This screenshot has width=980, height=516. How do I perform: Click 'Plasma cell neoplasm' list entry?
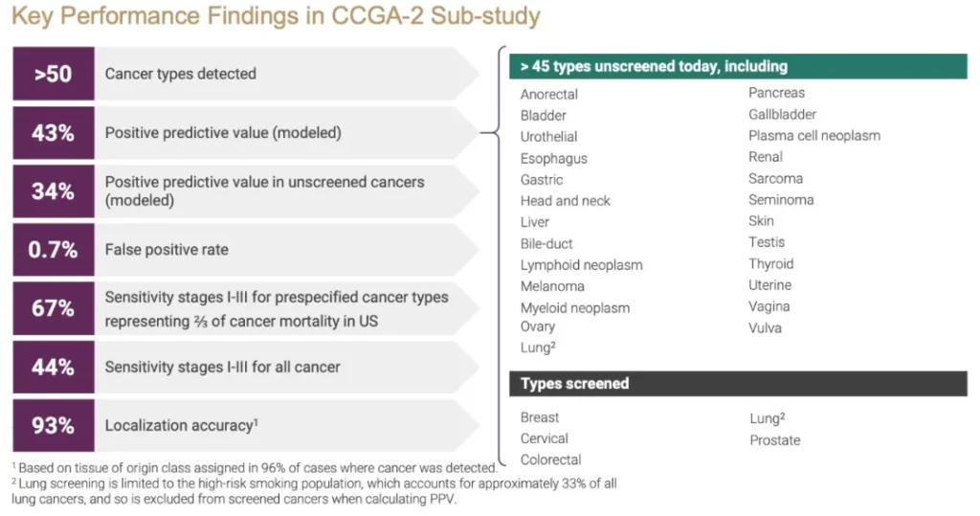click(814, 136)
